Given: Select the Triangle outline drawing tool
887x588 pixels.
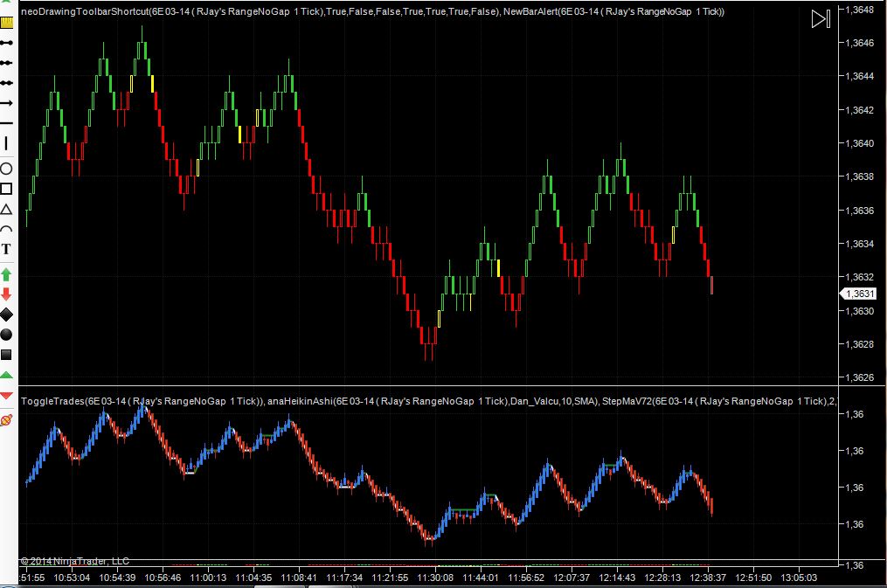Looking at the screenshot, I should [6, 209].
